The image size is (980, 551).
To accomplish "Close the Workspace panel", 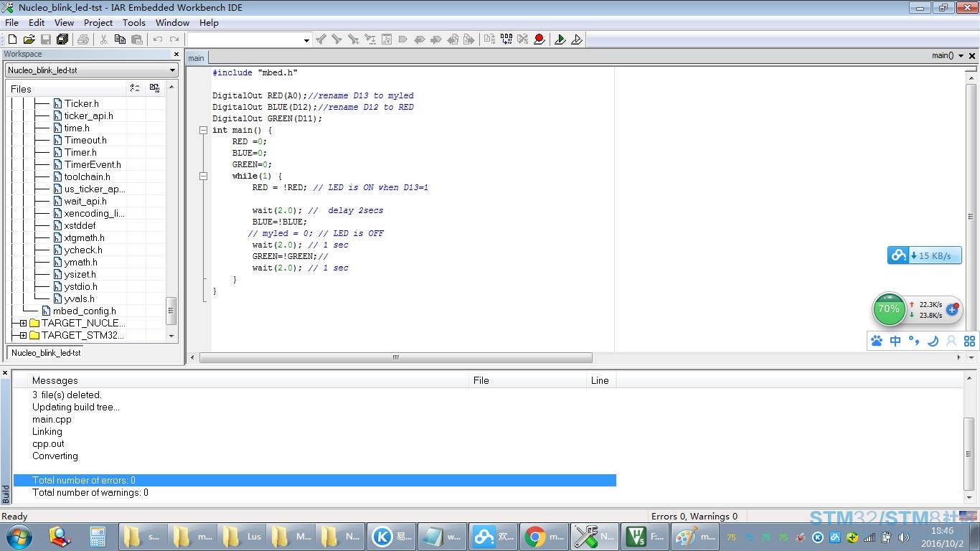I will tap(176, 55).
